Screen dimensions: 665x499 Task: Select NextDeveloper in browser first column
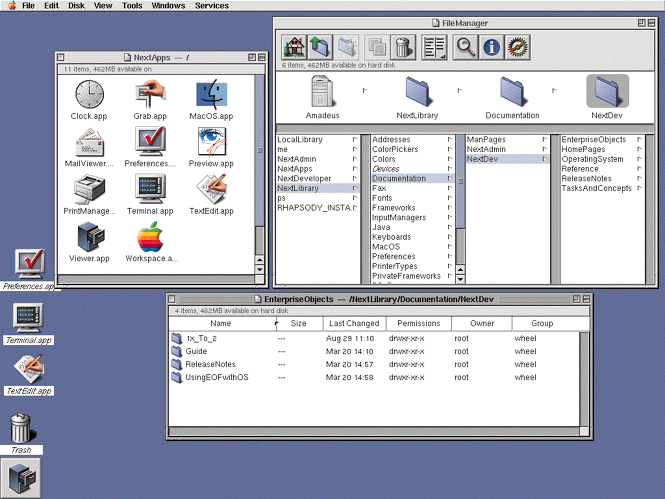317,178
